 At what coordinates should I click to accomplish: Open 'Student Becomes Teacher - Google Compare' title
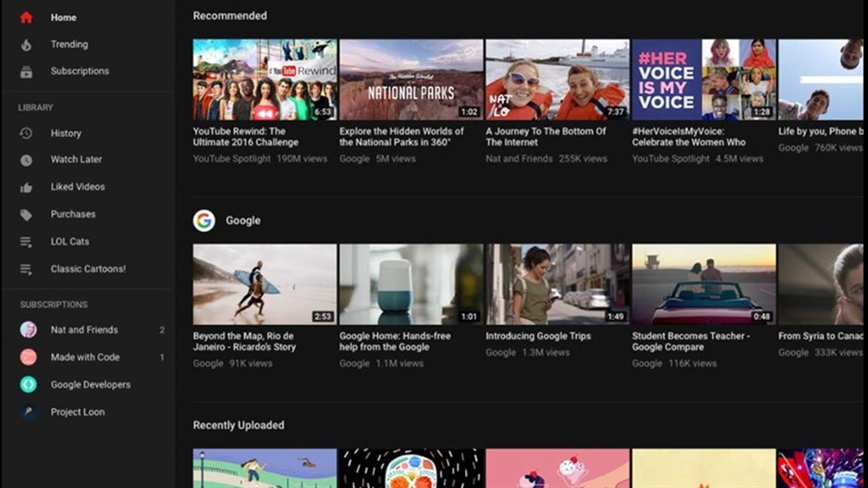point(691,342)
